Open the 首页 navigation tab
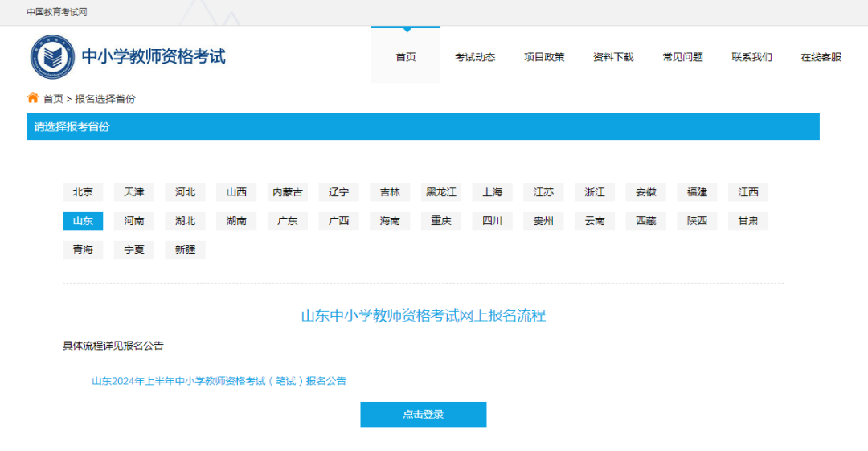The height and width of the screenshot is (451, 868). click(x=406, y=57)
